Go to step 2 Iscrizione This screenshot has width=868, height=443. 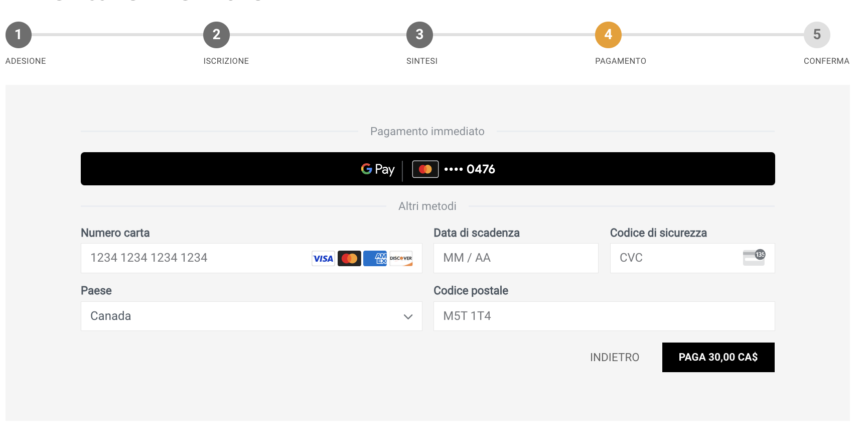(216, 35)
